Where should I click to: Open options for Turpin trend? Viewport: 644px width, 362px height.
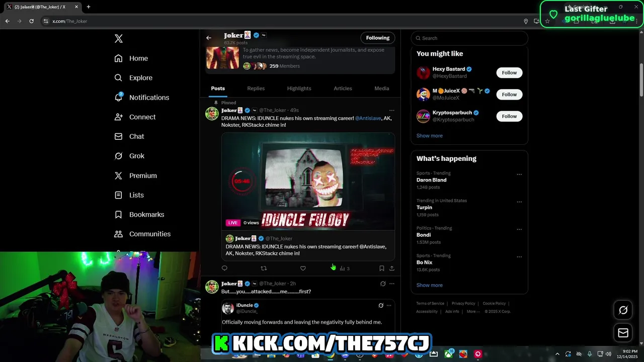pyautogui.click(x=519, y=202)
